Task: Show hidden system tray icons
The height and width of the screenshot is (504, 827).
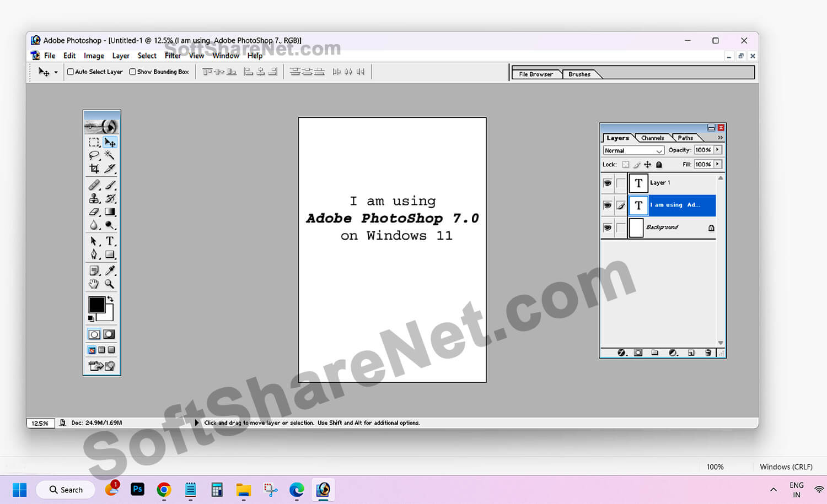Action: coord(774,490)
